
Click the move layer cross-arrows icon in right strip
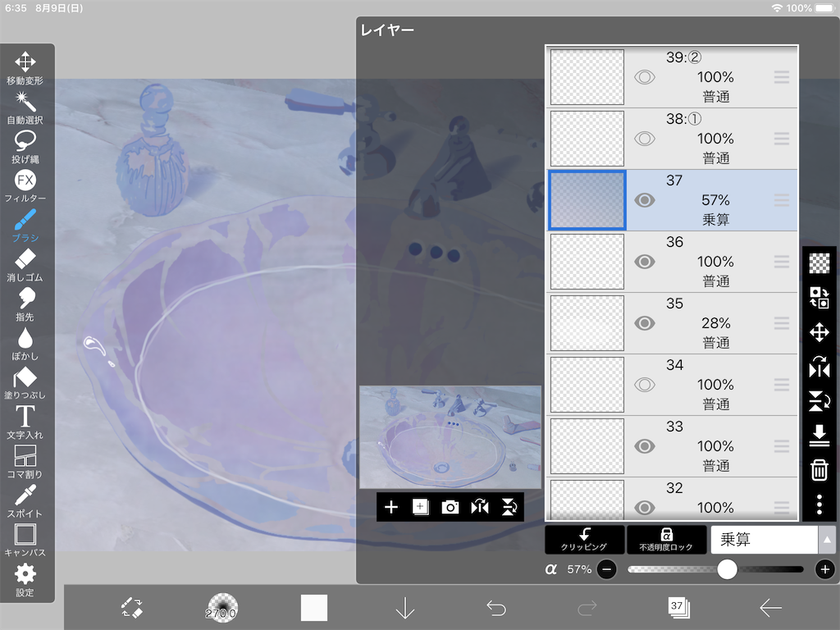[819, 332]
